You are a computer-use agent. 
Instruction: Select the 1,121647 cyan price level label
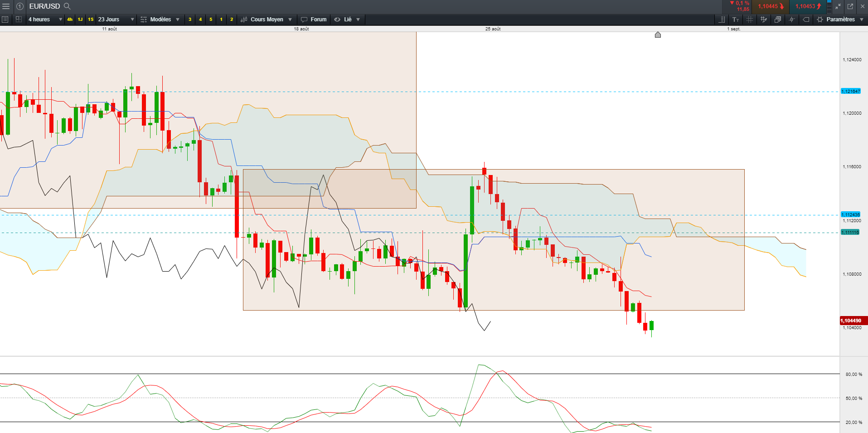pyautogui.click(x=851, y=92)
